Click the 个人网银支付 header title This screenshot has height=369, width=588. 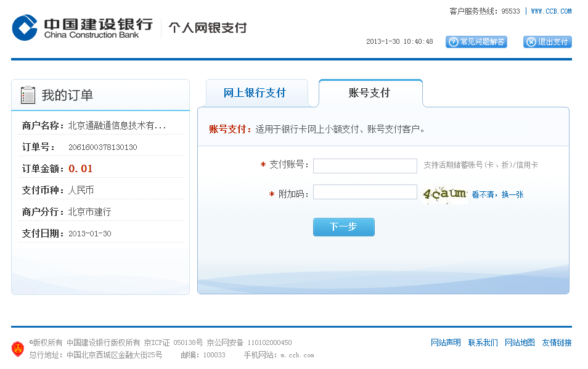208,28
